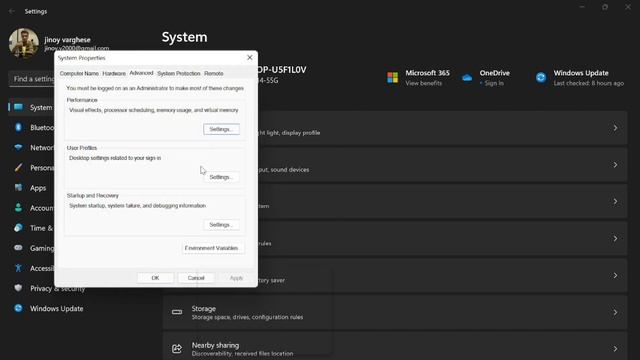Expand the display row chevron
The height and width of the screenshot is (360, 640).
[x=615, y=128]
